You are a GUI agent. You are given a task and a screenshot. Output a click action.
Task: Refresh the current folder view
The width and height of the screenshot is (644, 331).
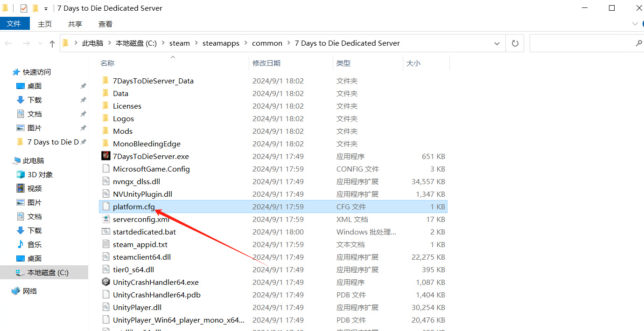tap(515, 43)
